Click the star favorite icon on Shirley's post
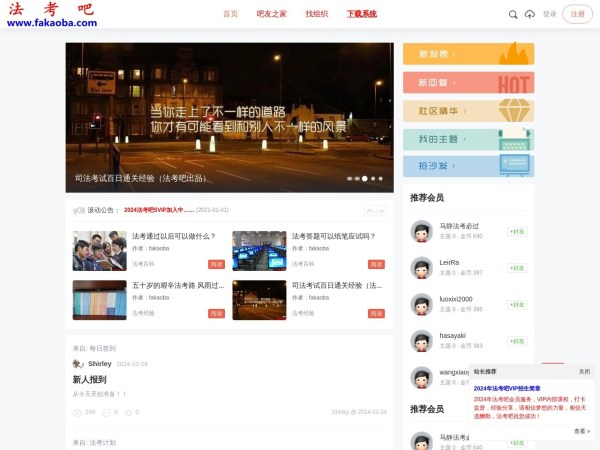The height and width of the screenshot is (450, 600). [126, 411]
